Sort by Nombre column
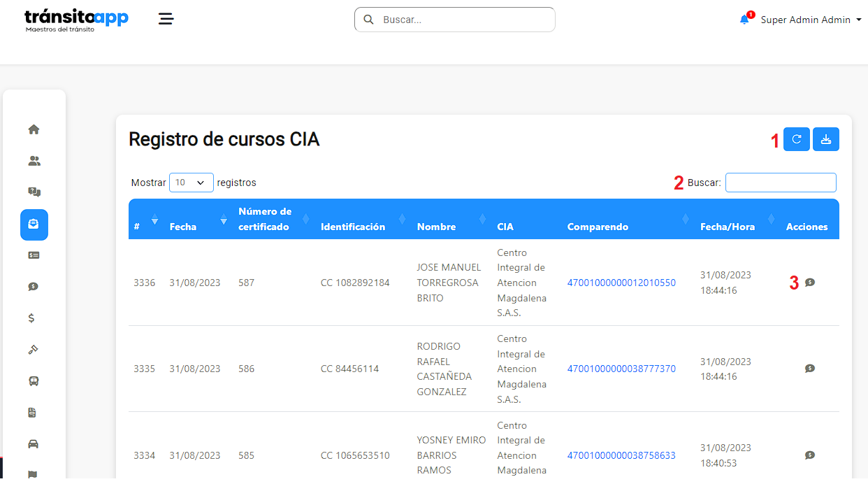The height and width of the screenshot is (484, 868). click(451, 219)
